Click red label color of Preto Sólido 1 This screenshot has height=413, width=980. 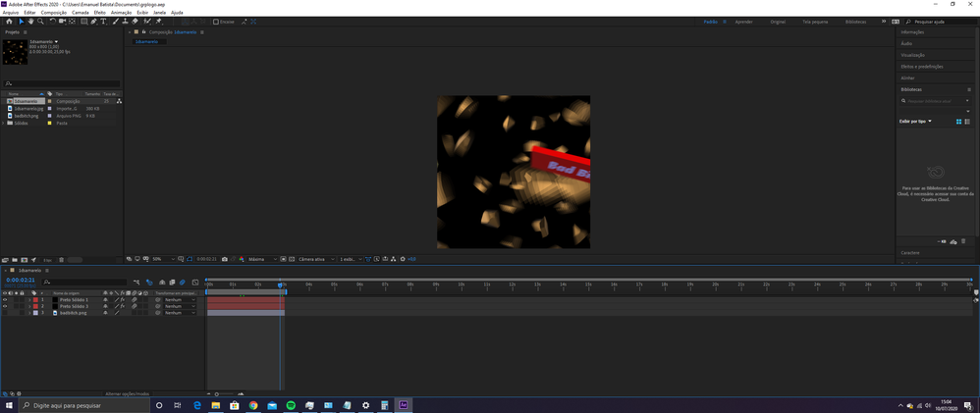[35, 300]
